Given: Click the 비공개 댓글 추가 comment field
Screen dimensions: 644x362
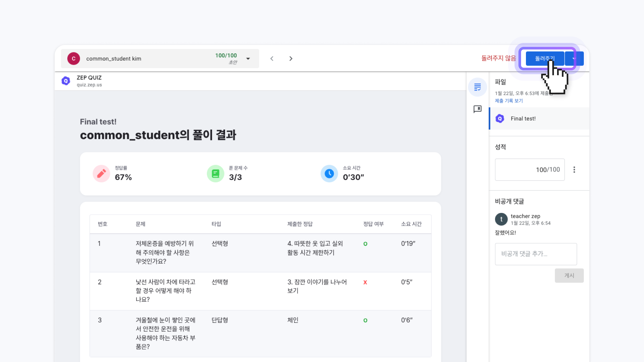Looking at the screenshot, I should click(536, 254).
